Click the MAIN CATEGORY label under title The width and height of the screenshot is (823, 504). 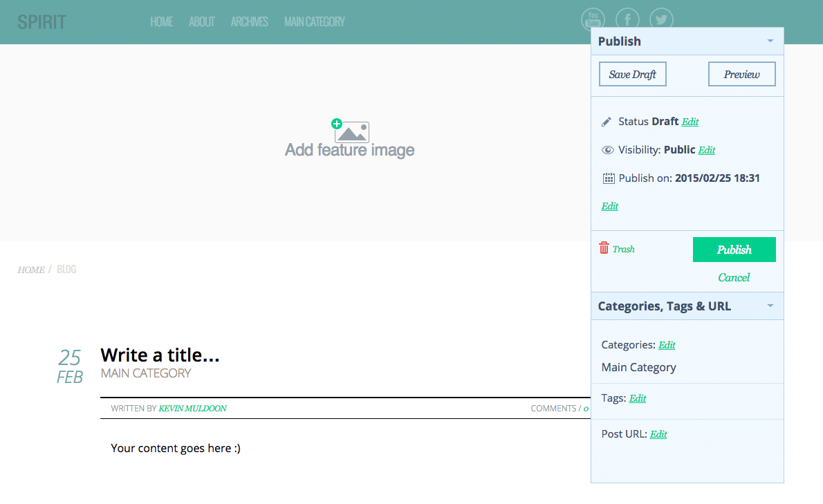146,373
